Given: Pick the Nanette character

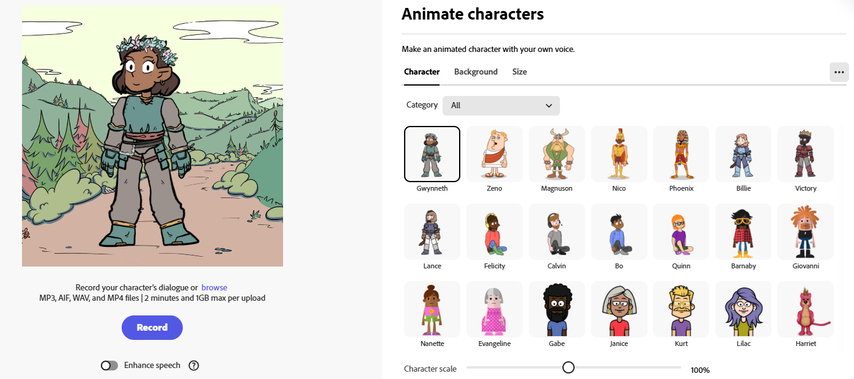Looking at the screenshot, I should (432, 309).
